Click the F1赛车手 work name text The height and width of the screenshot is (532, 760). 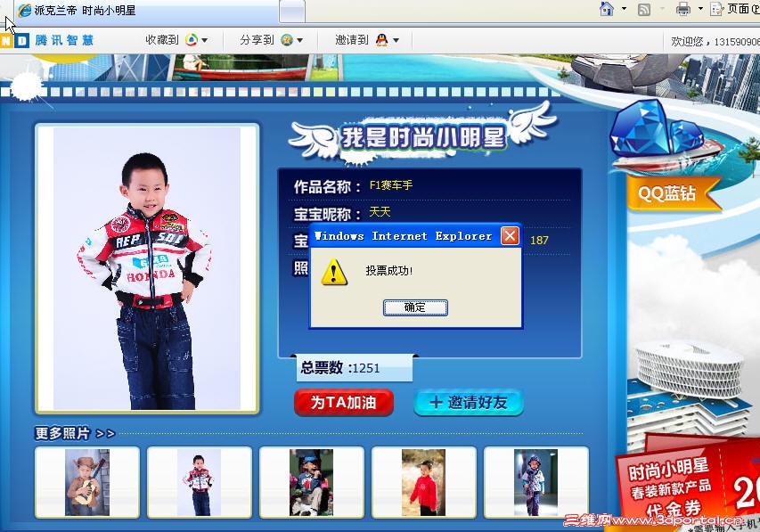click(390, 184)
